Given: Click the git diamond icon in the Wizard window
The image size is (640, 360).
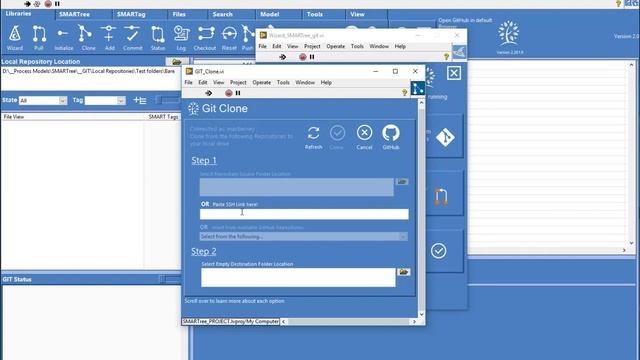Looking at the screenshot, I should pos(445,137).
